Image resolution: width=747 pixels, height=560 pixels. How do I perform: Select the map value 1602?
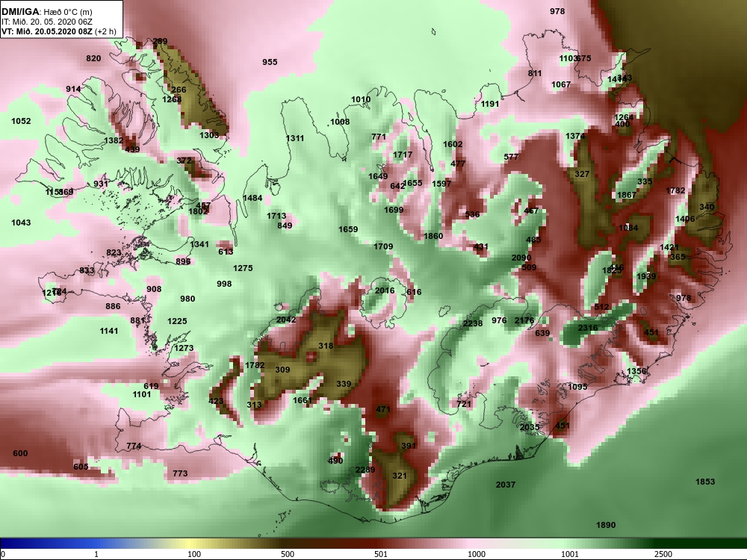point(453,144)
